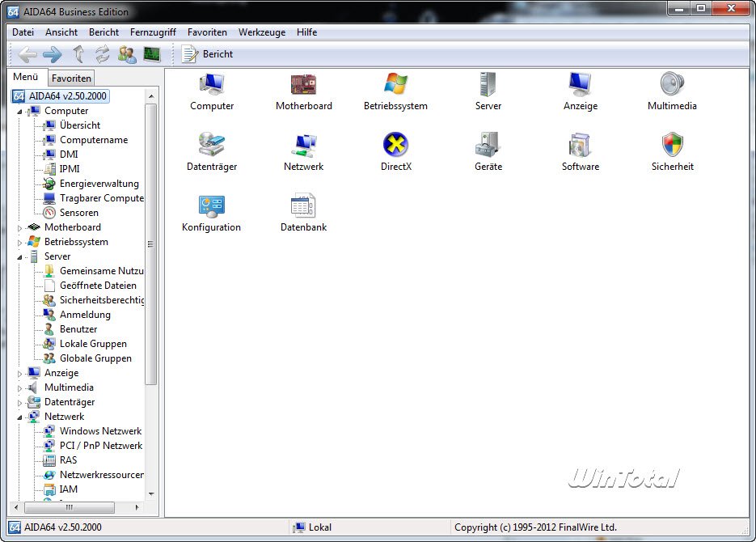Click the green monitor diagnostics toolbar icon
This screenshot has height=542, width=756.
coord(152,54)
